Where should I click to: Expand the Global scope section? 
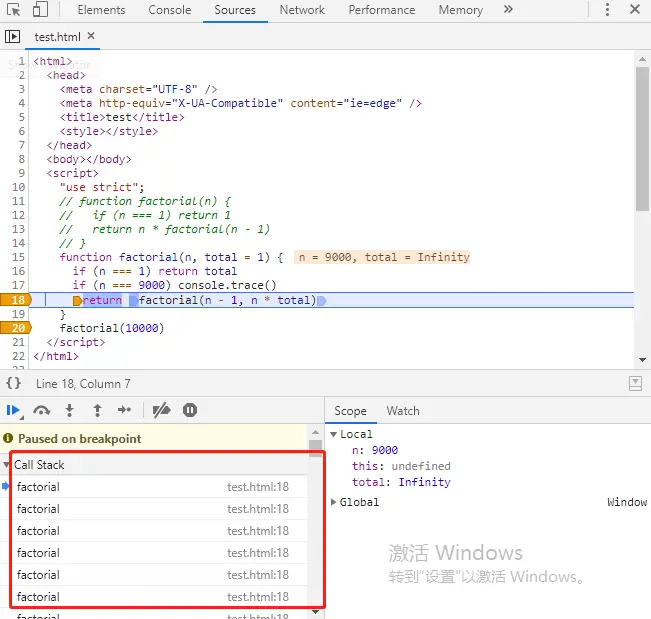333,502
